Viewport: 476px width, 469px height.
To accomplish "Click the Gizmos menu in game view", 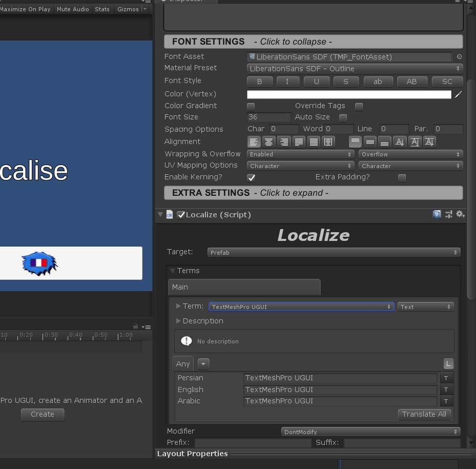I will [128, 9].
